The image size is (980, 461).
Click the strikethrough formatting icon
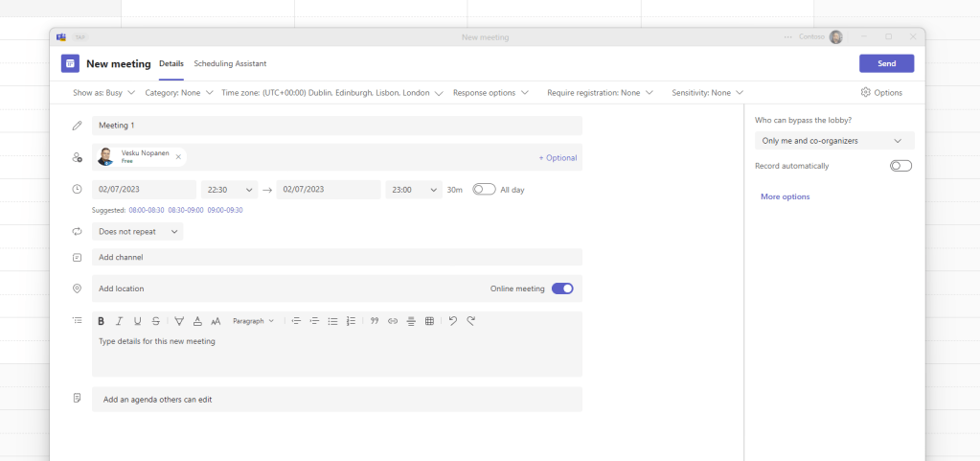(155, 321)
